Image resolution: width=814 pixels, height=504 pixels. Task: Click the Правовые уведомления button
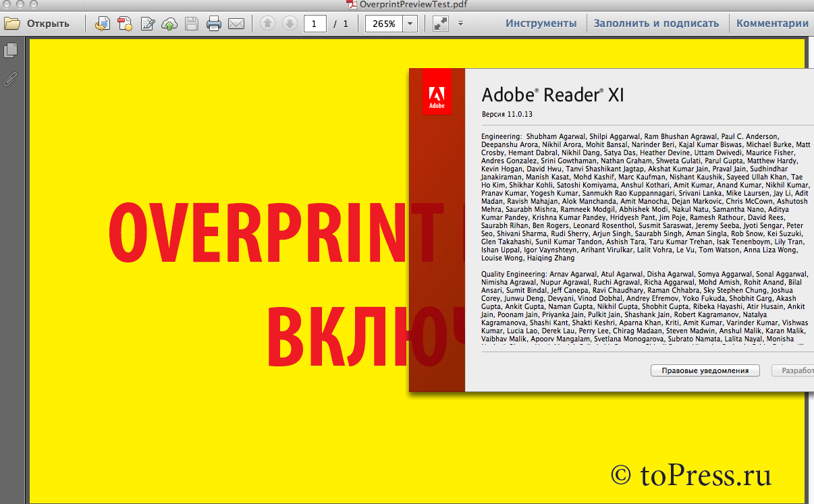(705, 370)
